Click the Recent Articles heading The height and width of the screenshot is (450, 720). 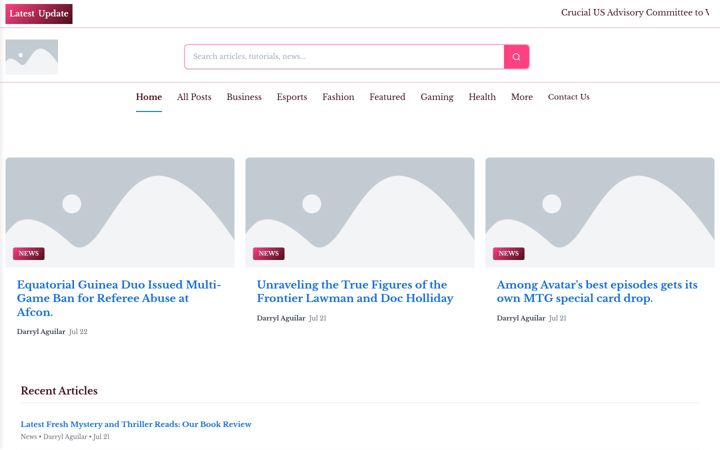pyautogui.click(x=59, y=391)
